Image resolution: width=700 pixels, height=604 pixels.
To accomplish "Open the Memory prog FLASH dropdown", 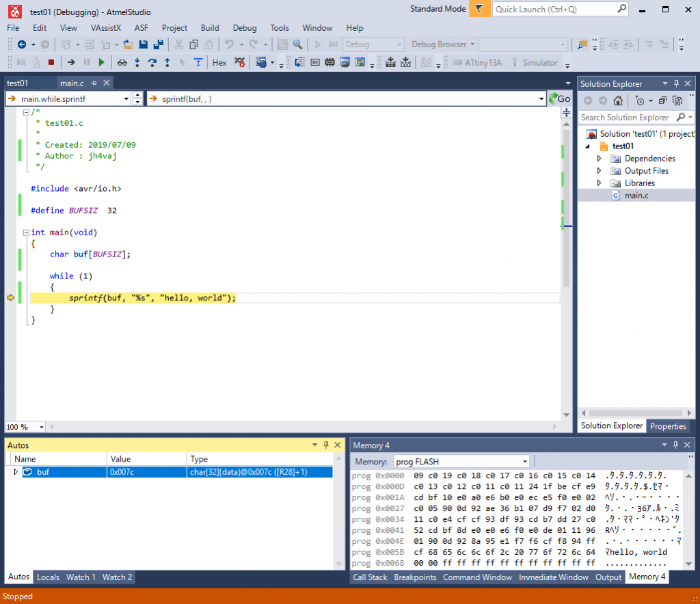I will [x=524, y=462].
